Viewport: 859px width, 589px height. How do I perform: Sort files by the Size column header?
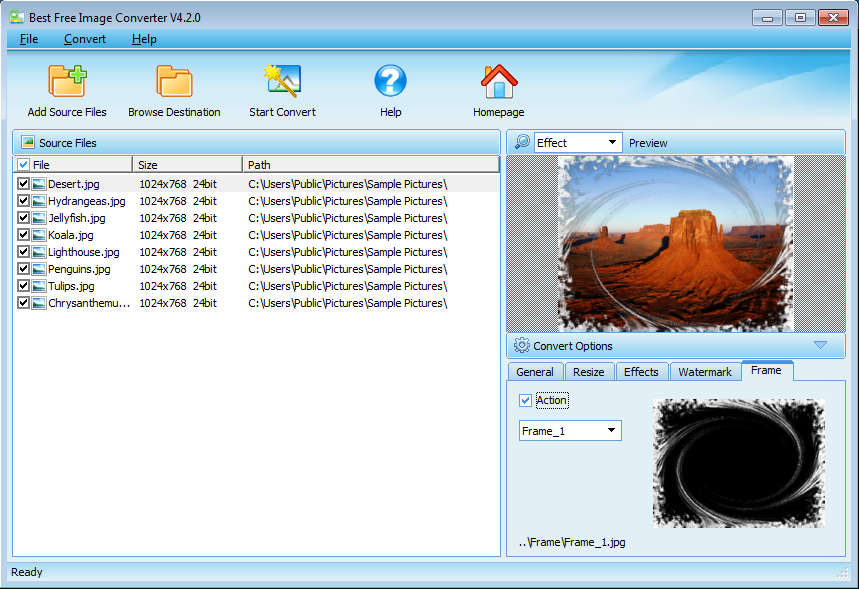click(x=186, y=164)
